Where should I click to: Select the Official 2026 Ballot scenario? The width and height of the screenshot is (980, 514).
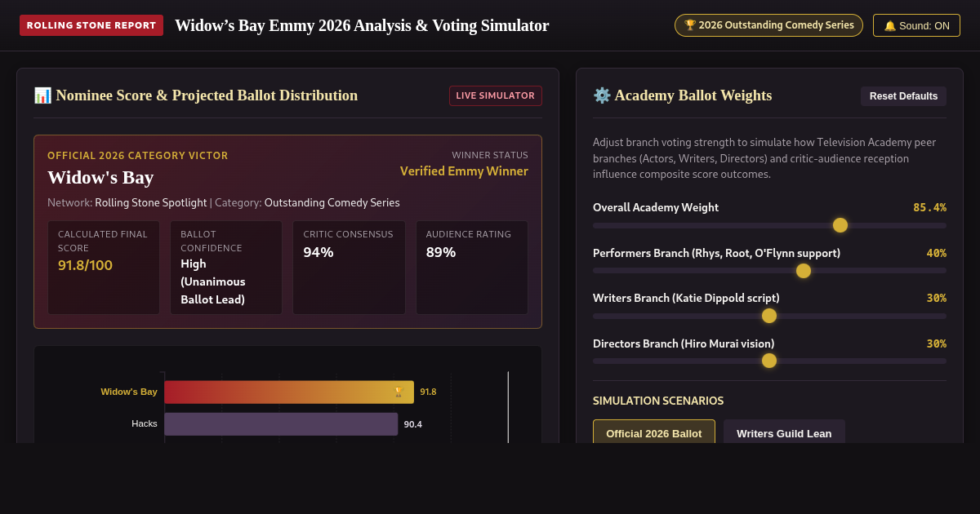pos(654,433)
